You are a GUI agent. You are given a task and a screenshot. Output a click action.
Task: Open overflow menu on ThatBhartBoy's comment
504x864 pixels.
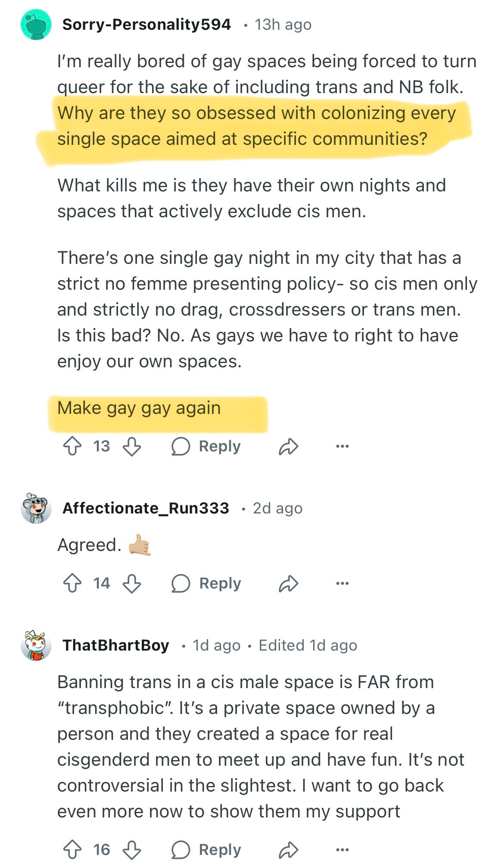point(342,850)
